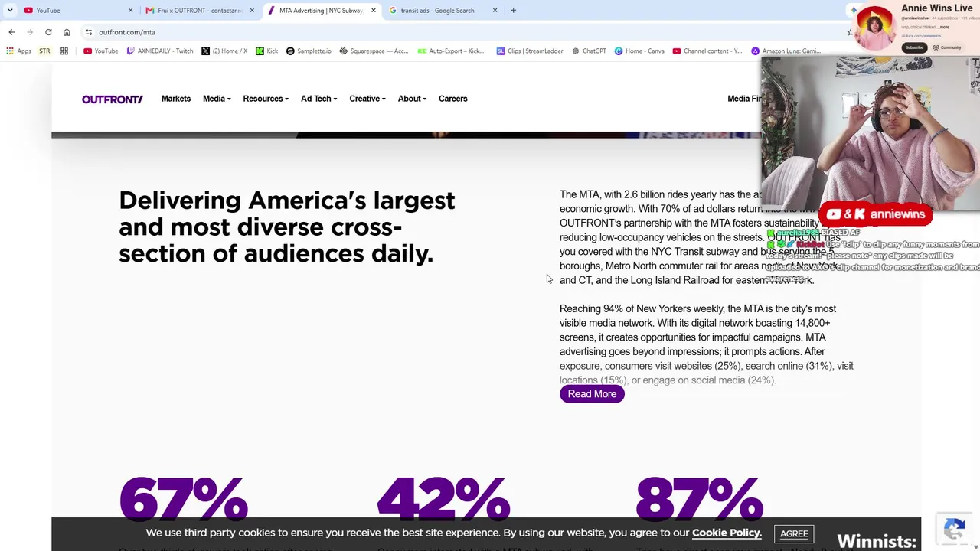Close the transit ads Google Search tab
The width and height of the screenshot is (980, 551).
495,11
